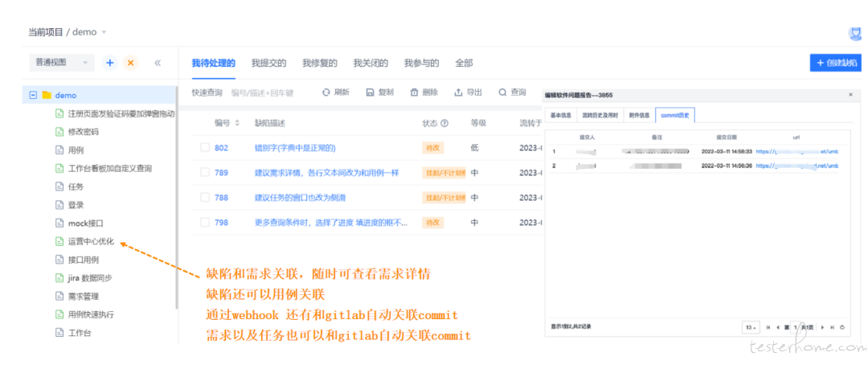The height and width of the screenshot is (365, 868).
Task: Open defect link 建议任务的窗口也改为侧滑
Action: coord(300,198)
